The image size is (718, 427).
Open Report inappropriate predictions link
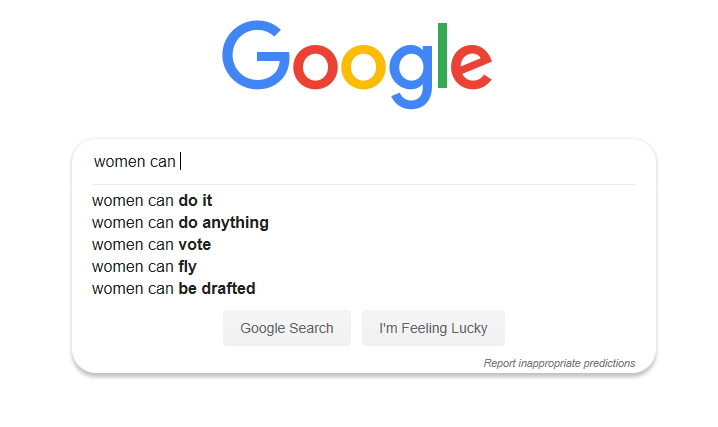point(559,363)
